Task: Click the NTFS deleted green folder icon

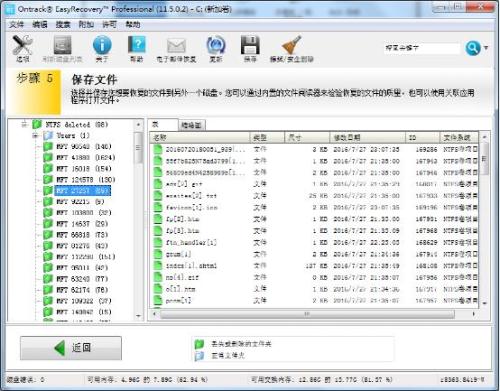Action: tap(37, 125)
